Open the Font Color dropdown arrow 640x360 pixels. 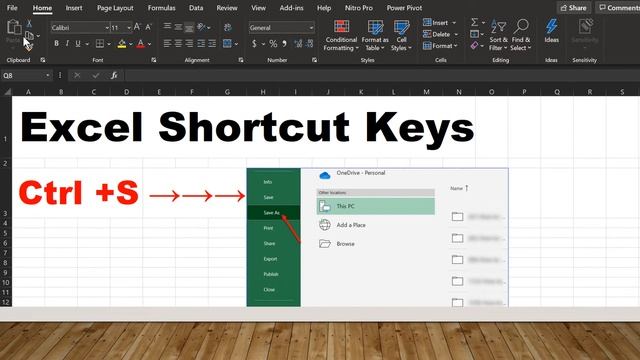tap(150, 44)
